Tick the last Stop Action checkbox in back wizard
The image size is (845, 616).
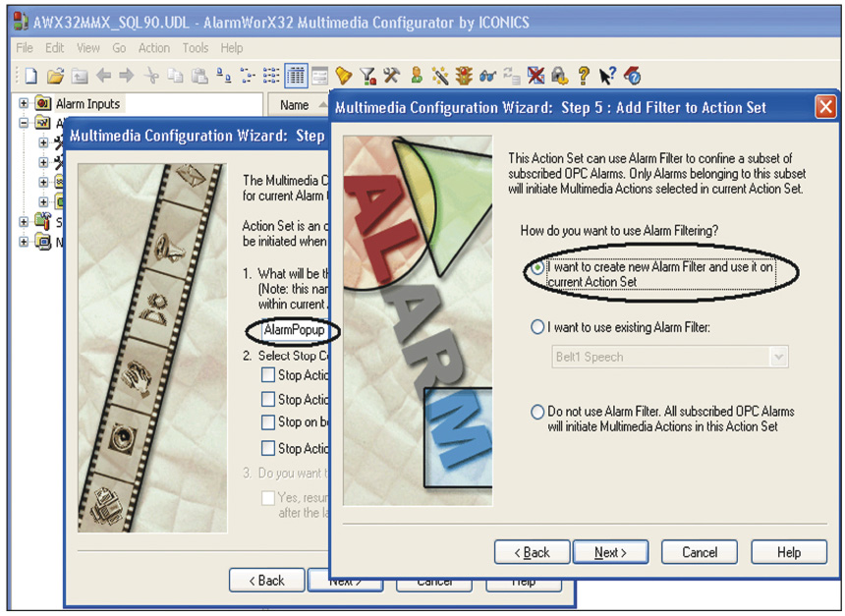coord(268,448)
